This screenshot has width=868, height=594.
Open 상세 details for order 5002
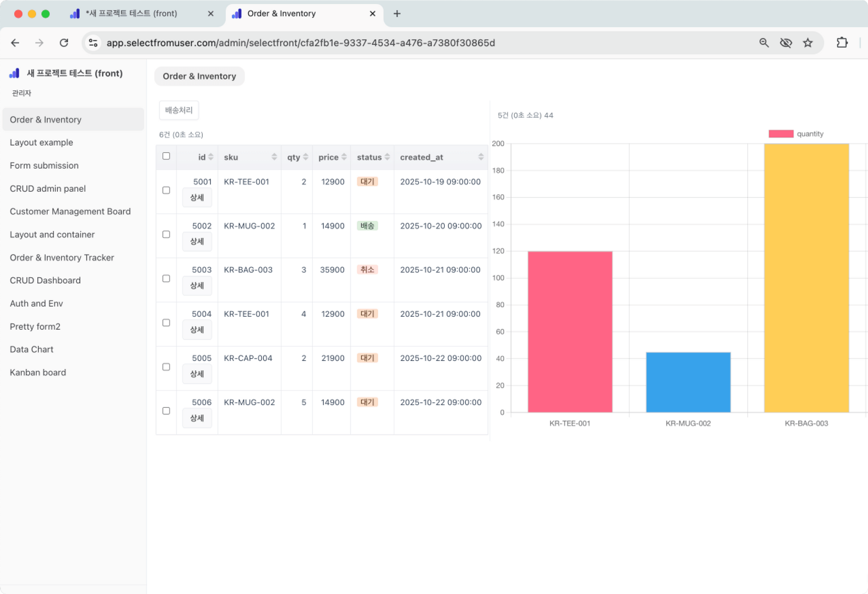click(197, 241)
